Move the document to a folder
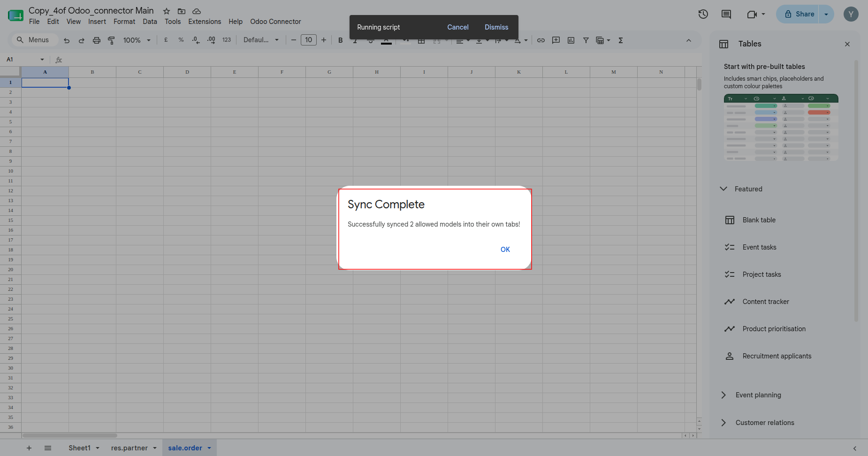The width and height of the screenshot is (868, 456). click(182, 11)
